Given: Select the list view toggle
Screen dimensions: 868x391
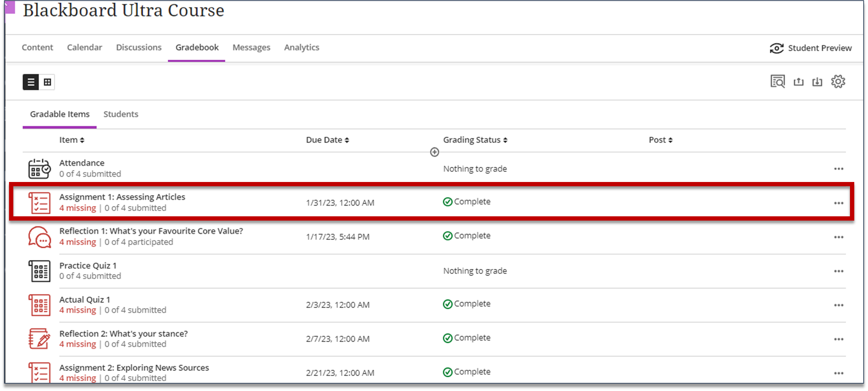Looking at the screenshot, I should [30, 82].
